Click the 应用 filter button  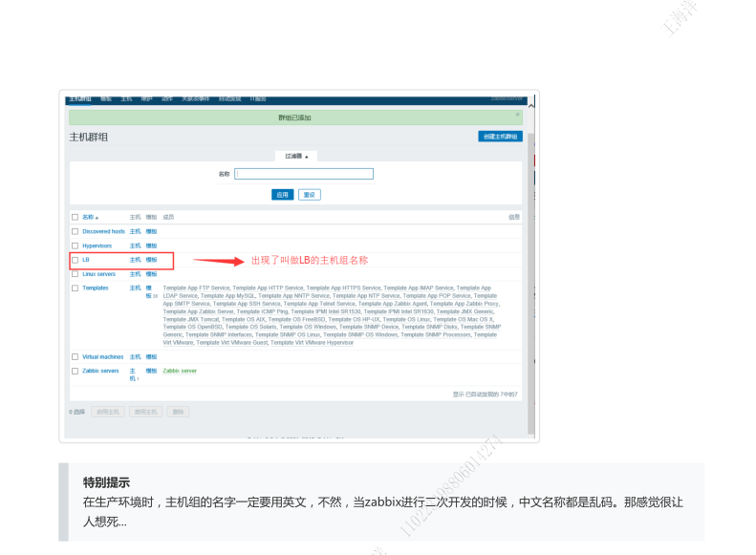click(283, 195)
